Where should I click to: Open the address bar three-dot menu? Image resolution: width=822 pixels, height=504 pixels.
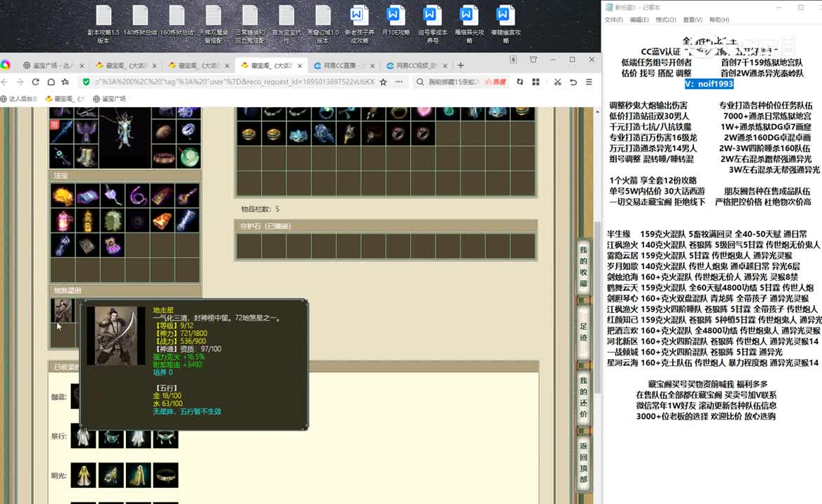click(x=399, y=82)
